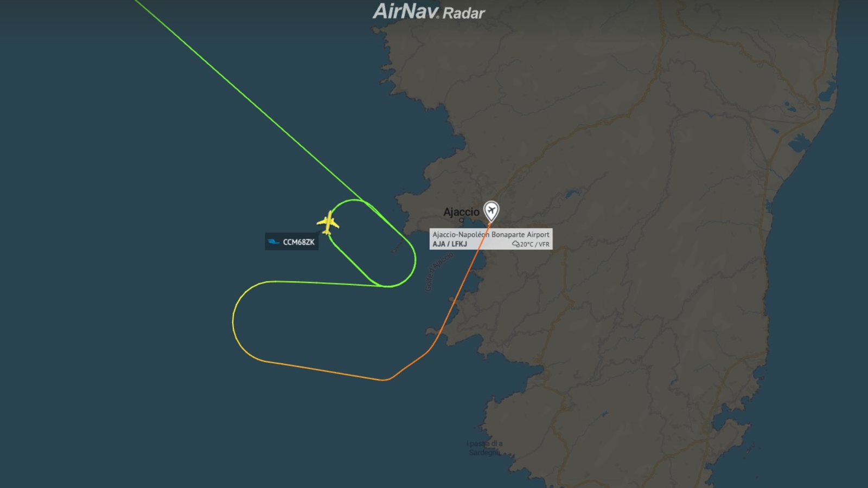Click the Golfe d'Ajaccio water label
Image resolution: width=868 pixels, height=488 pixels.
[438, 271]
